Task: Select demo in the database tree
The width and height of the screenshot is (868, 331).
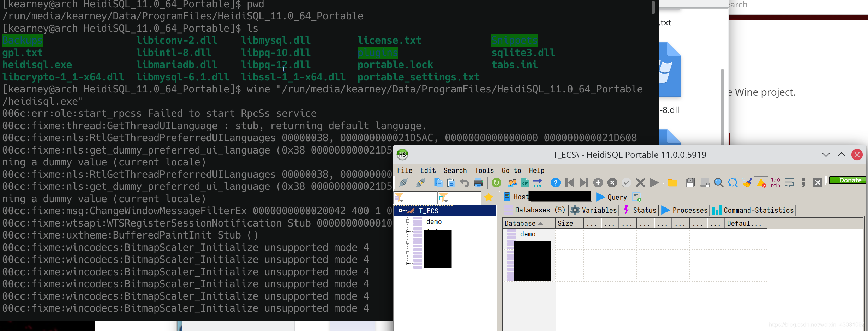Action: click(x=434, y=222)
